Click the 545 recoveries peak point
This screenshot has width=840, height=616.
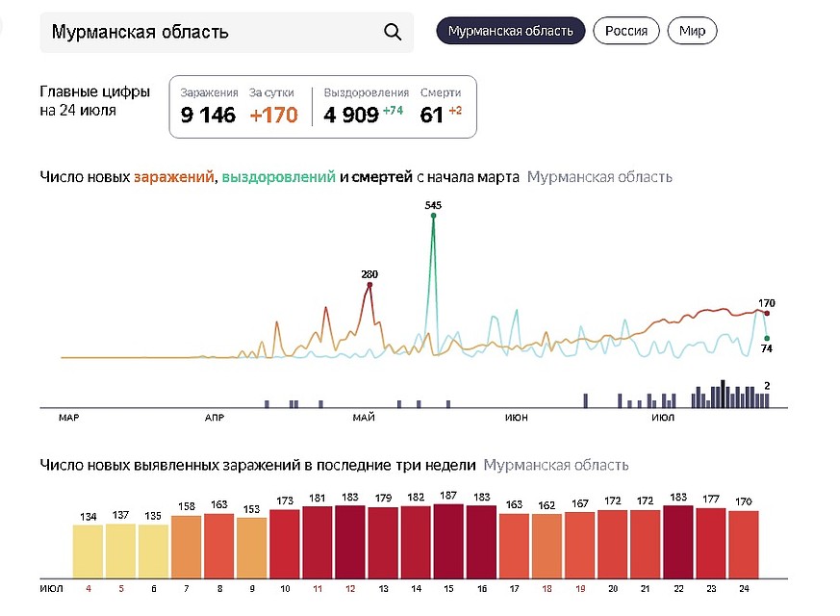point(433,216)
